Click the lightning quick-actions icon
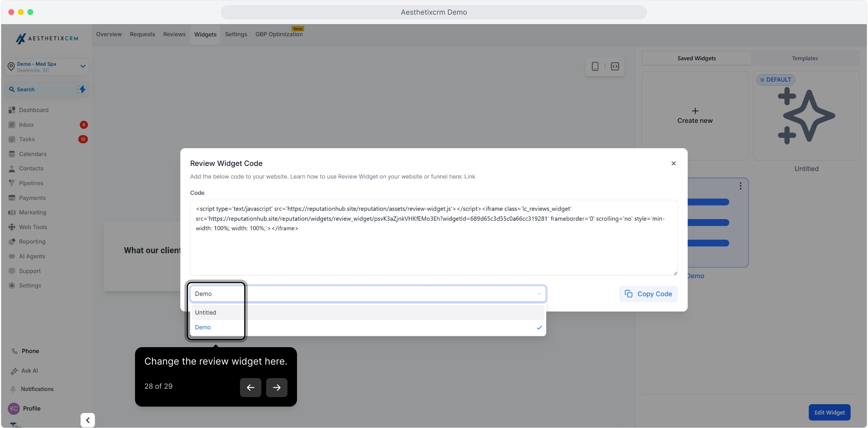Image resolution: width=868 pixels, height=428 pixels. pos(81,90)
